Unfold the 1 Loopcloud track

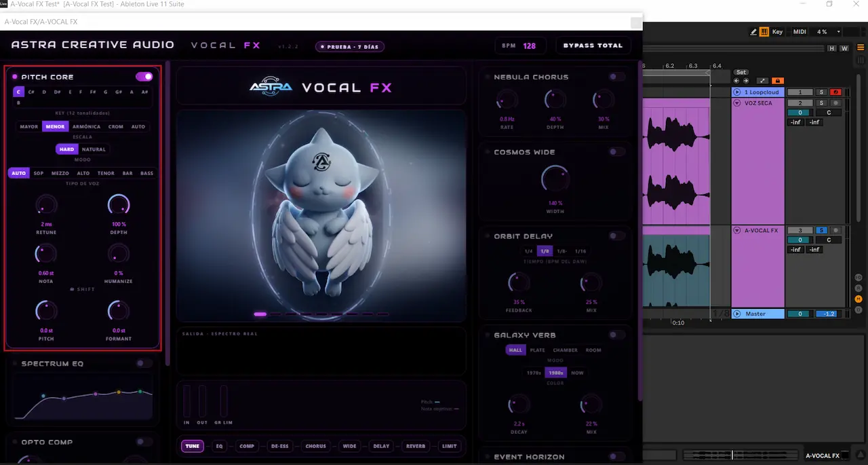pyautogui.click(x=737, y=92)
